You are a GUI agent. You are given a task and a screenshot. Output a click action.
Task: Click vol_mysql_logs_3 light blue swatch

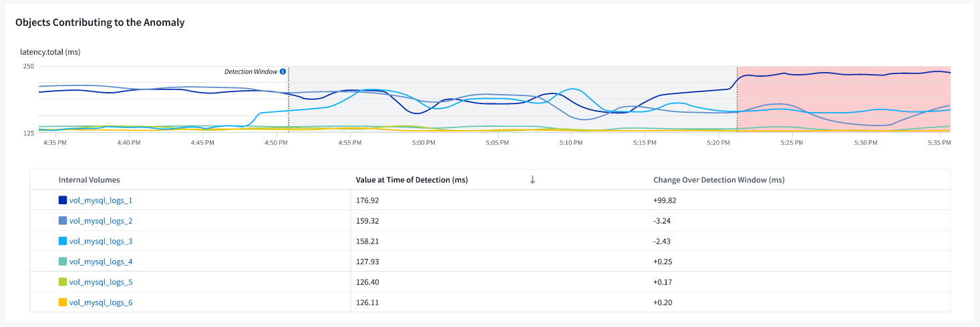[x=63, y=241]
